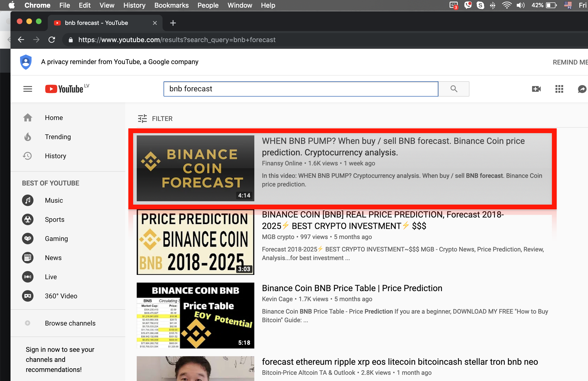Click the Trending flame icon

click(x=28, y=137)
